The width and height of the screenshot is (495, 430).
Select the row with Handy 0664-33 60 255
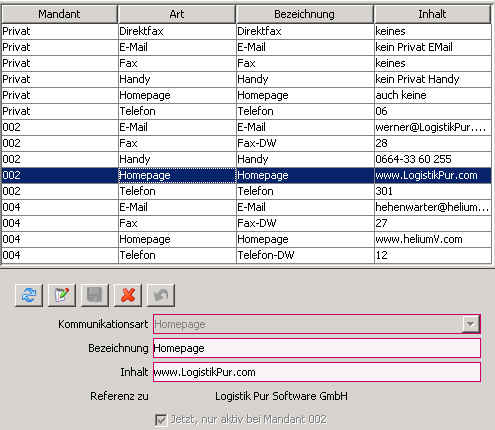click(246, 159)
